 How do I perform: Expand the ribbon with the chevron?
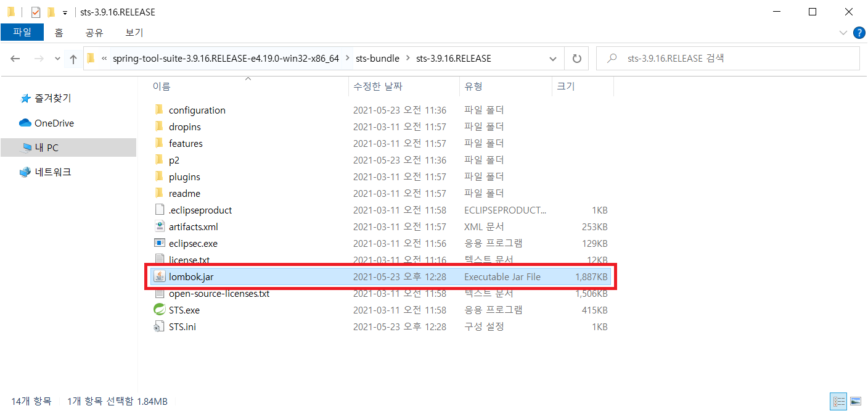(x=843, y=32)
